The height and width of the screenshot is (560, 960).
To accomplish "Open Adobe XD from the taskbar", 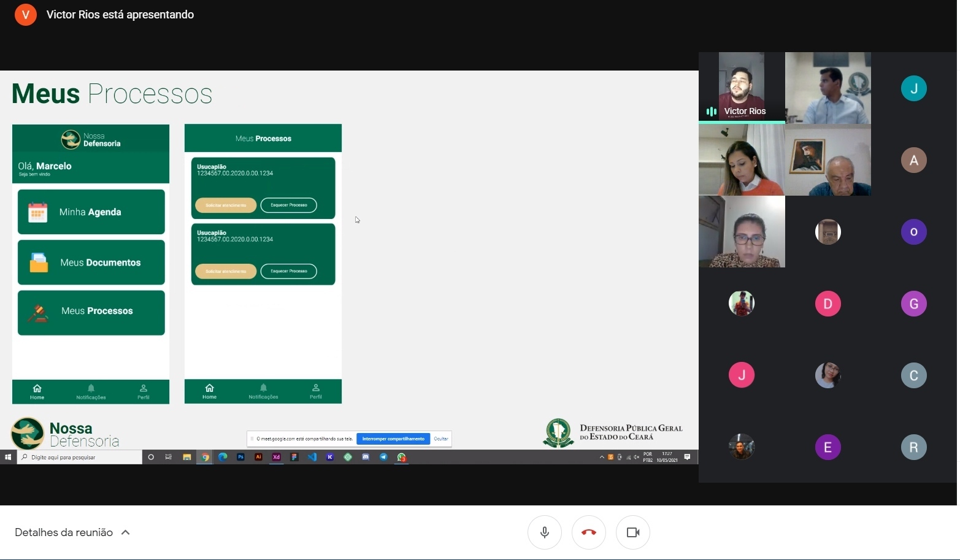I will [276, 457].
